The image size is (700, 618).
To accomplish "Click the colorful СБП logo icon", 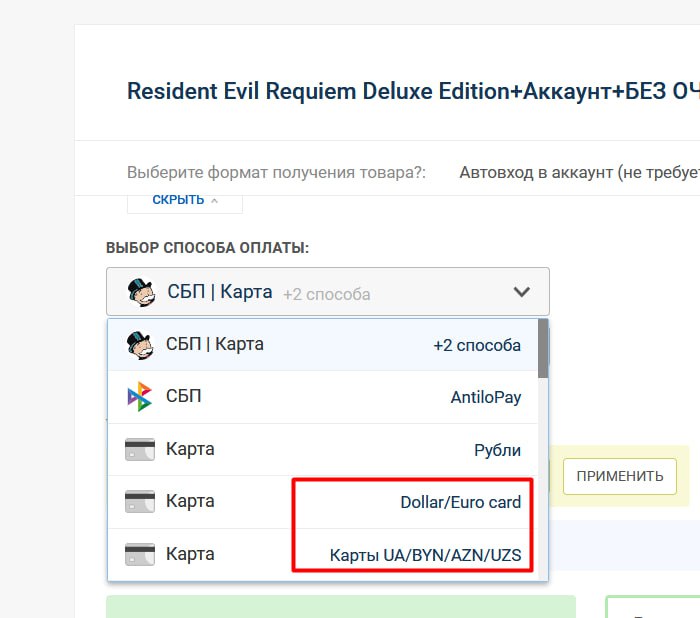I will (140, 397).
